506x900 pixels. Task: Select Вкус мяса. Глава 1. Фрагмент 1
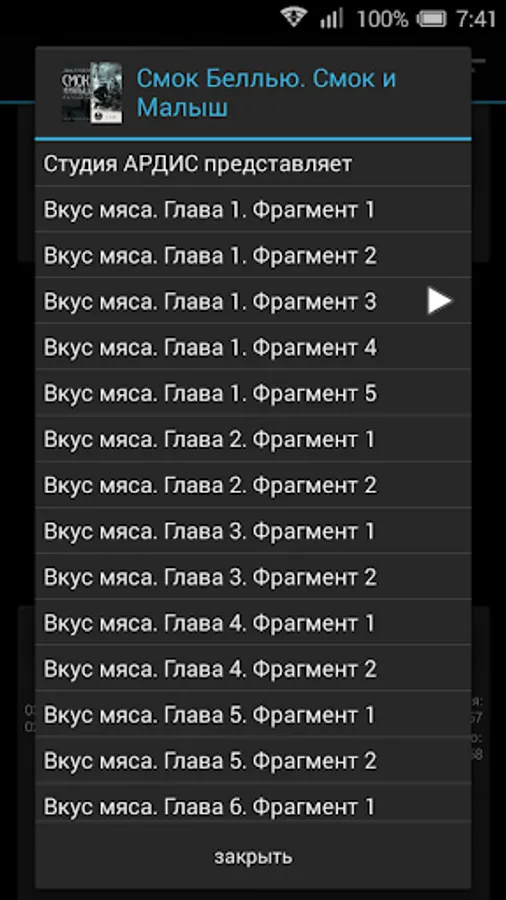253,209
